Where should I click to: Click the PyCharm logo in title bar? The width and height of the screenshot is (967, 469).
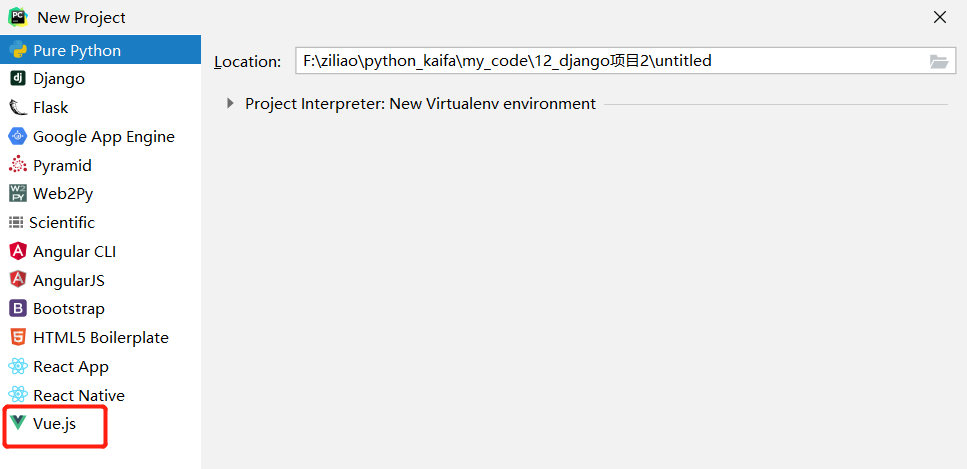pos(18,17)
